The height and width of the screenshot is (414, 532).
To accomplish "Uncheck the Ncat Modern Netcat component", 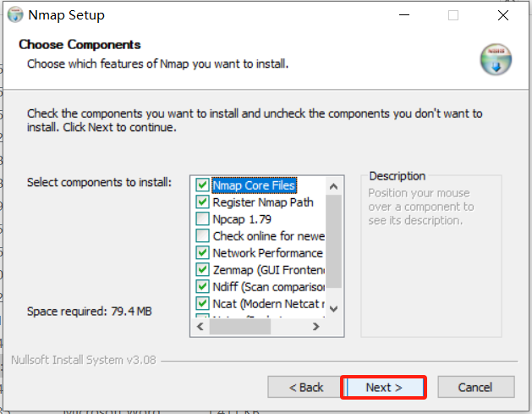I will [x=202, y=303].
